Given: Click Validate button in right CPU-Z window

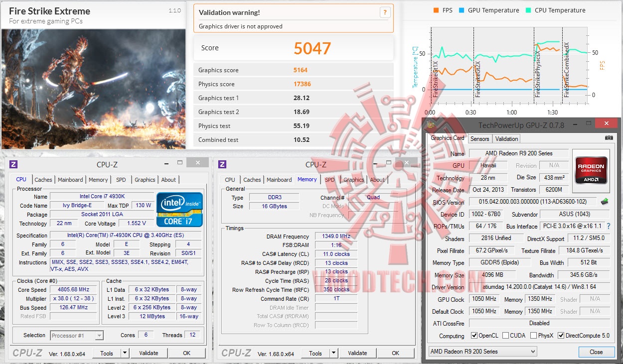Looking at the screenshot, I should pyautogui.click(x=357, y=354).
